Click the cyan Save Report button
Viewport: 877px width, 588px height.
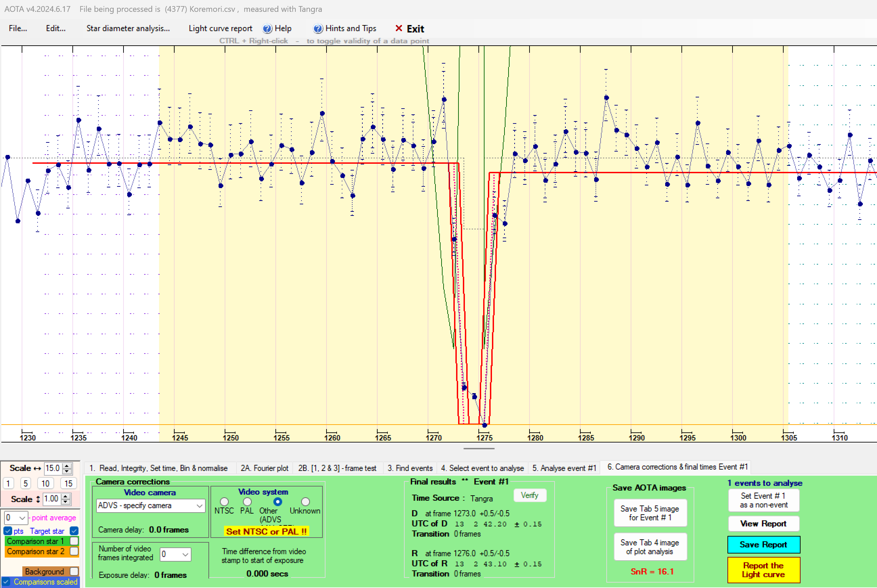click(x=763, y=544)
